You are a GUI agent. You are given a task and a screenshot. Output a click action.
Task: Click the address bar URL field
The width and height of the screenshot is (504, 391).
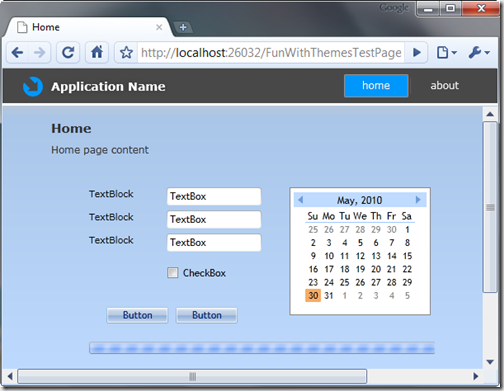coord(271,53)
